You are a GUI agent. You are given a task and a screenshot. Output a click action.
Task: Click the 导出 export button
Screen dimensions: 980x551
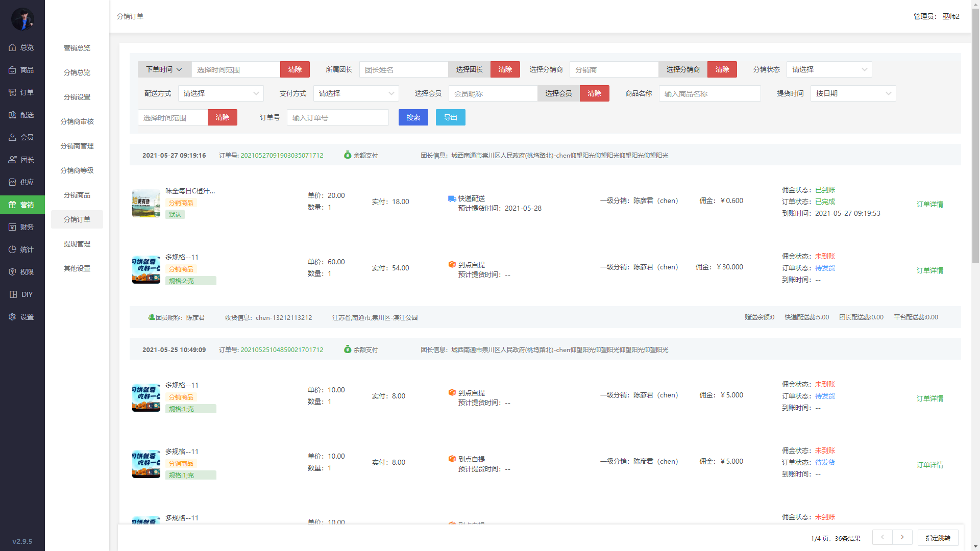tap(450, 117)
